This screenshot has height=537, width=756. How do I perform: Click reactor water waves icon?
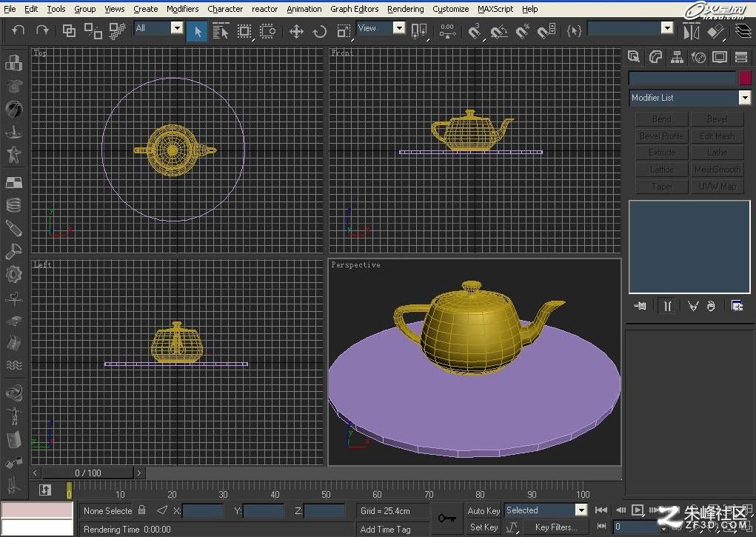14,365
